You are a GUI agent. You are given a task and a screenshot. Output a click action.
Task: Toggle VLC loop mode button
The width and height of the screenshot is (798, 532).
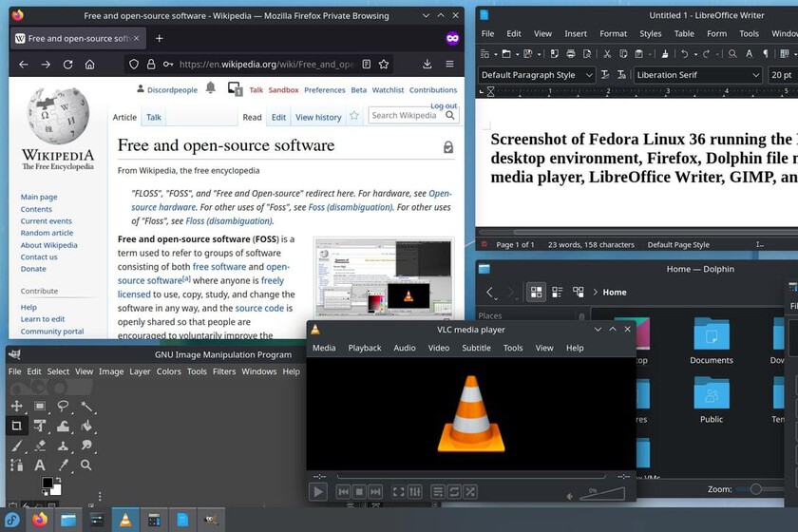pos(454,492)
